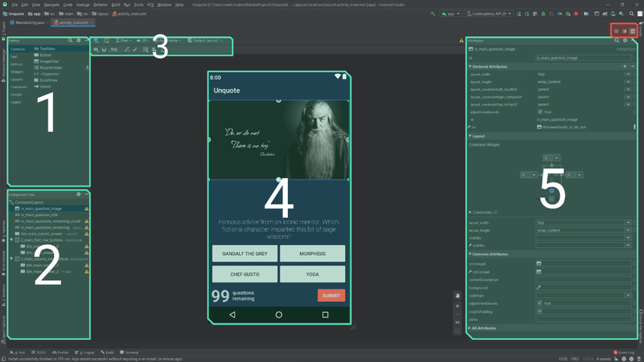
Task: Click the Infer Constraints magic wand icon
Action: coord(135,50)
